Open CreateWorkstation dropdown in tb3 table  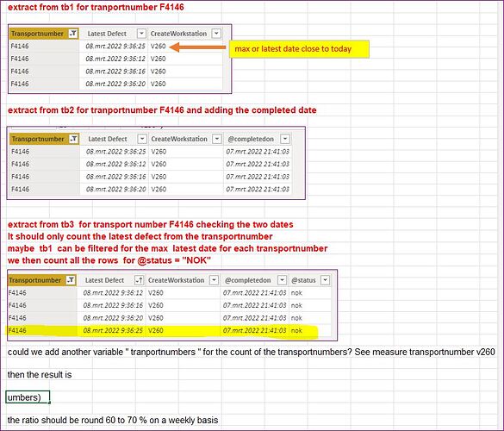[x=214, y=280]
